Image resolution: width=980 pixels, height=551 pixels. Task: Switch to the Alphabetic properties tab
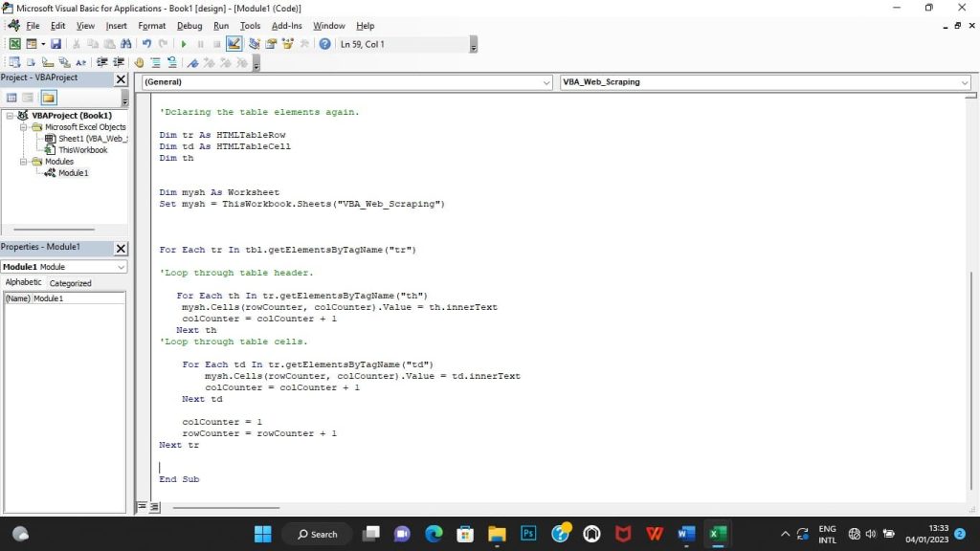(24, 282)
